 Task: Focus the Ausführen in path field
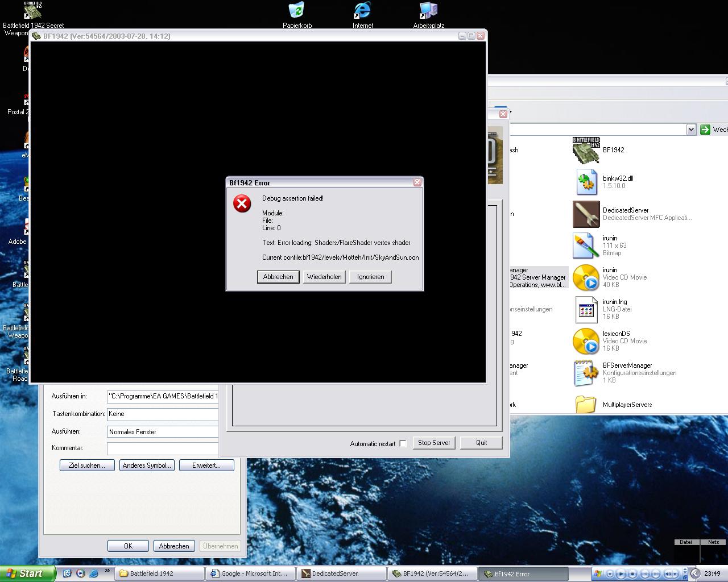pos(163,396)
